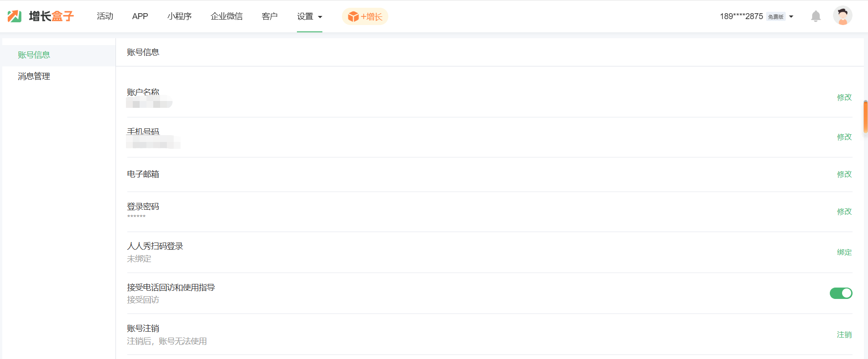Open the 活动 menu
868x359 pixels.
tap(105, 16)
